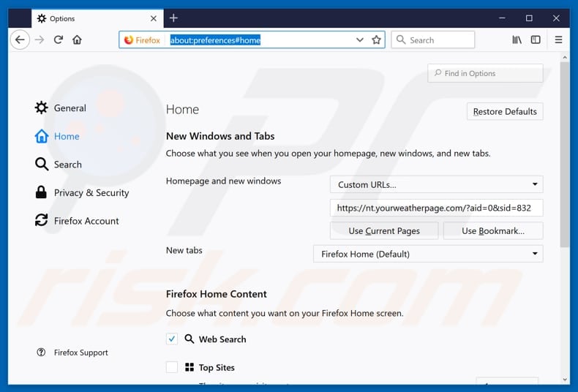Screen dimensions: 578x392
Task: Enable the Top Sites checkbox
Action: click(172, 368)
